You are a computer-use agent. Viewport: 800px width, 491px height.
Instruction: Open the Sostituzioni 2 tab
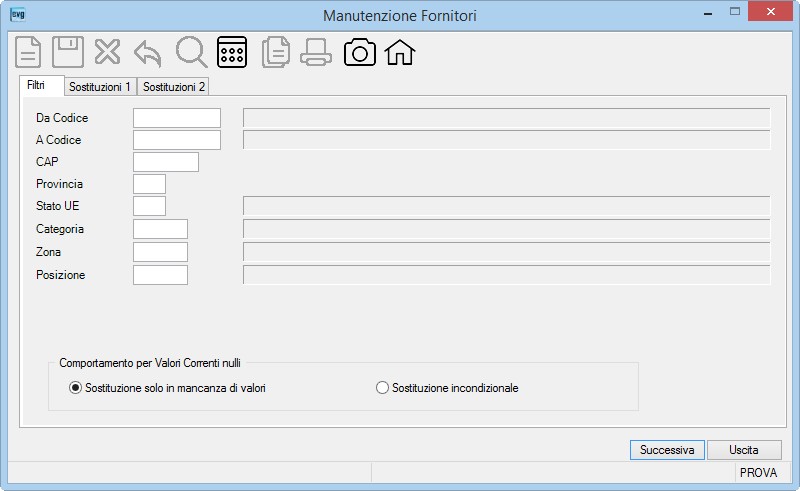click(173, 87)
